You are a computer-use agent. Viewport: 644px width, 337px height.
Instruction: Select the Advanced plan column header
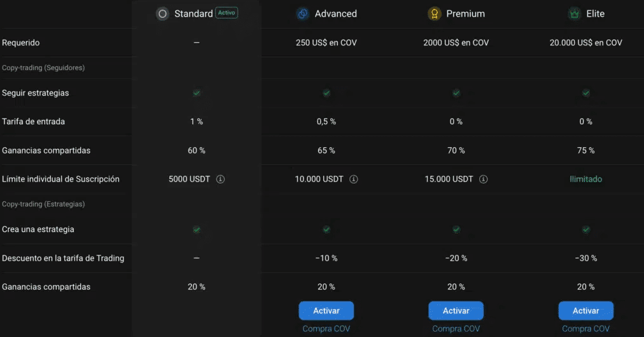point(335,13)
